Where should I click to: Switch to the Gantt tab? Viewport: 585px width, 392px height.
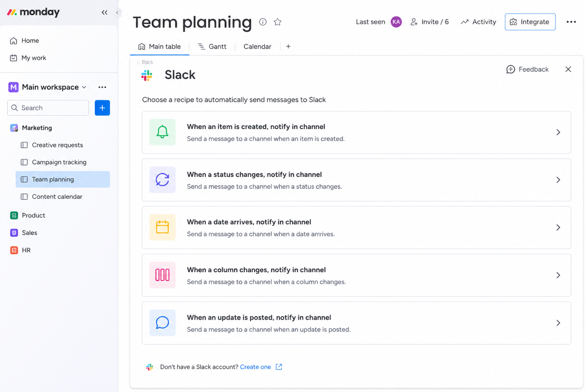tap(212, 47)
